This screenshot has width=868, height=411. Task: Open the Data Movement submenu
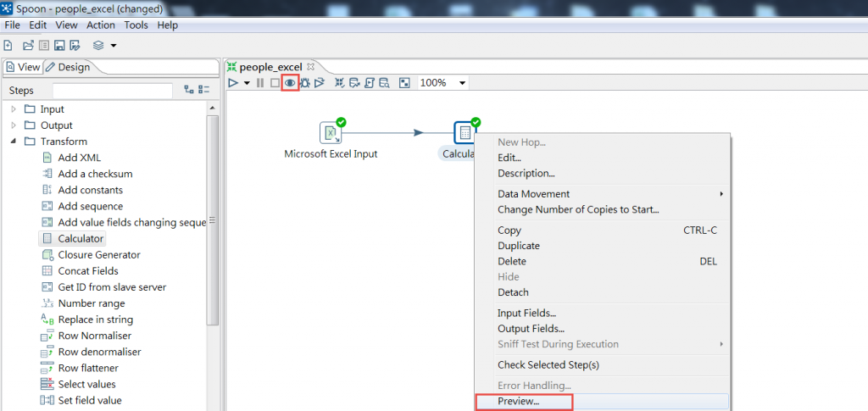tap(603, 194)
